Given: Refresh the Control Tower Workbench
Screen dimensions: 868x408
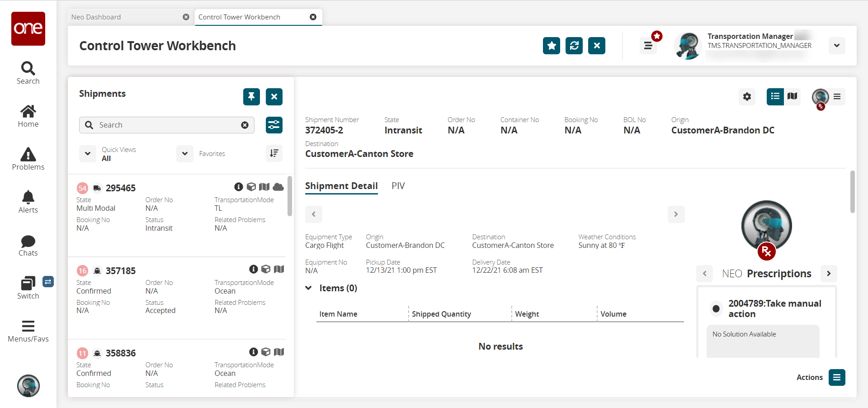Looking at the screenshot, I should pos(574,46).
